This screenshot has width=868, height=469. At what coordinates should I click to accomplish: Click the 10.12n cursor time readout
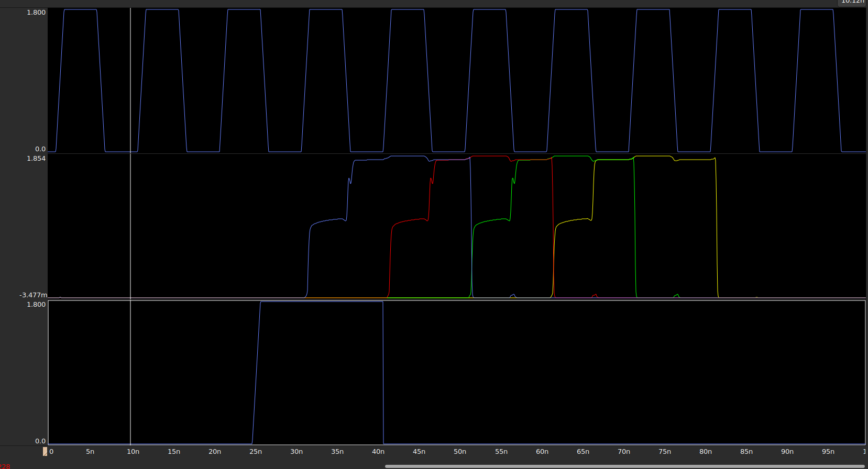(x=852, y=2)
